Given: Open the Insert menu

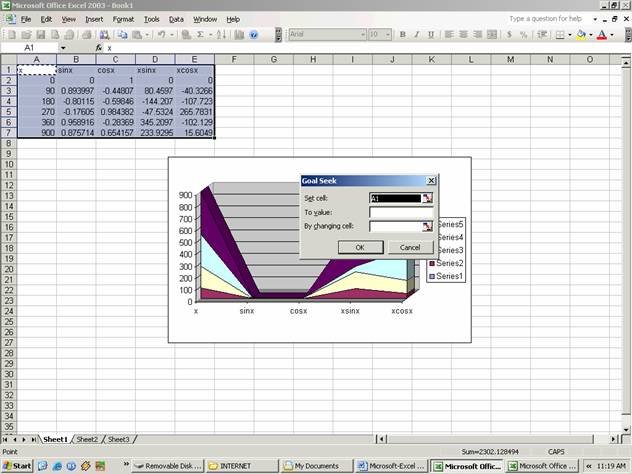Looking at the screenshot, I should tap(94, 19).
